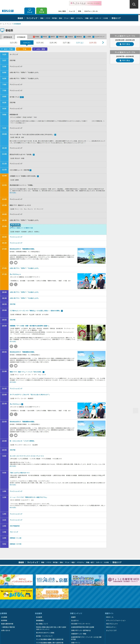Viewport: 140px width, 644px height.
Task: View PDF for 2025年7月～2025年9月 timetable
Action: point(125,61)
